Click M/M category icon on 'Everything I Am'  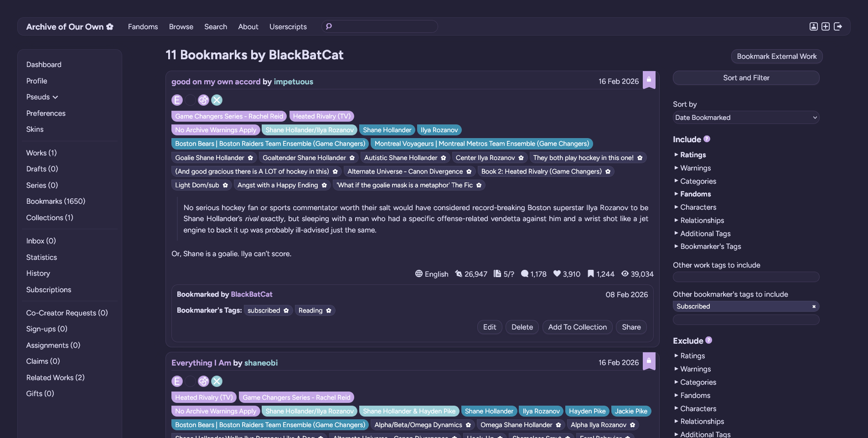[203, 381]
